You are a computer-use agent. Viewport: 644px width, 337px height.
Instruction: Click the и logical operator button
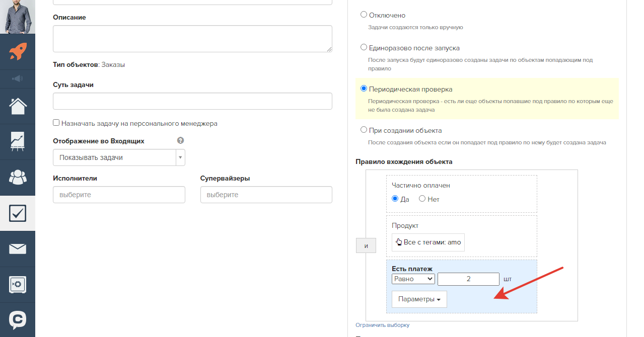point(366,246)
